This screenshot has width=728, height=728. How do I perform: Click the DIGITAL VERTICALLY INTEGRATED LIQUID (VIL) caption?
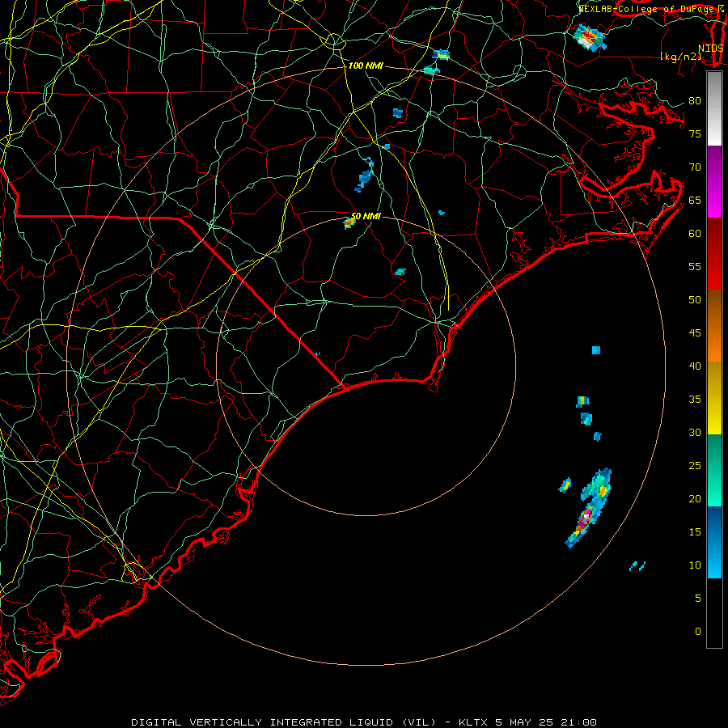point(284,722)
